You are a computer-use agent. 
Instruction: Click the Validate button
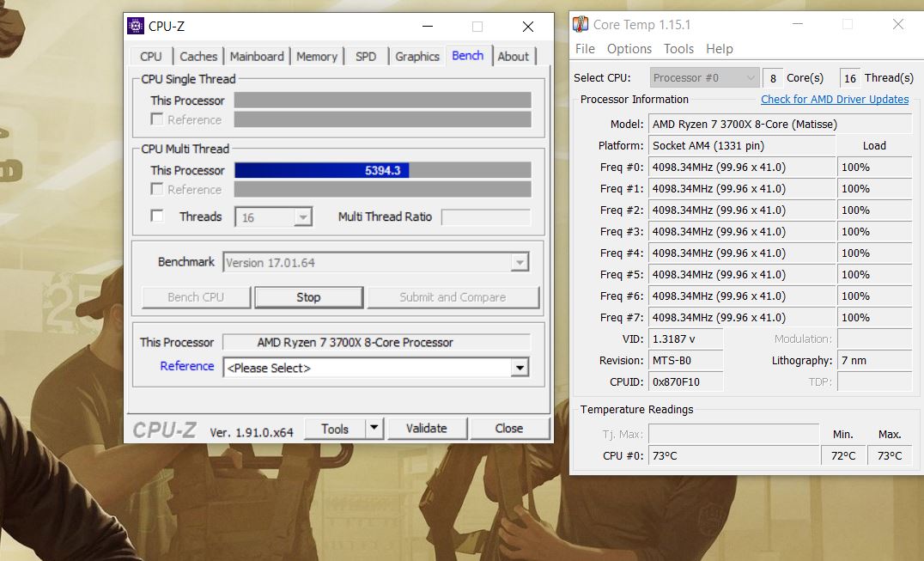click(428, 429)
